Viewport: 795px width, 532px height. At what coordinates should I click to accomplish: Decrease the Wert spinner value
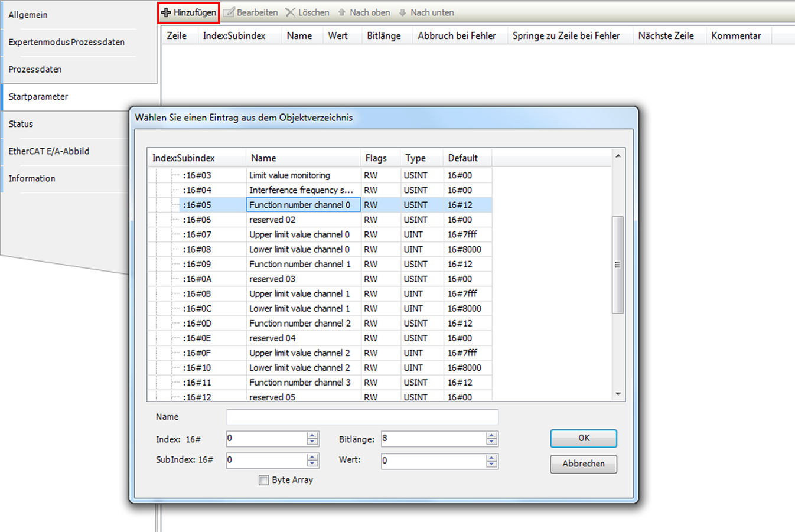click(491, 464)
